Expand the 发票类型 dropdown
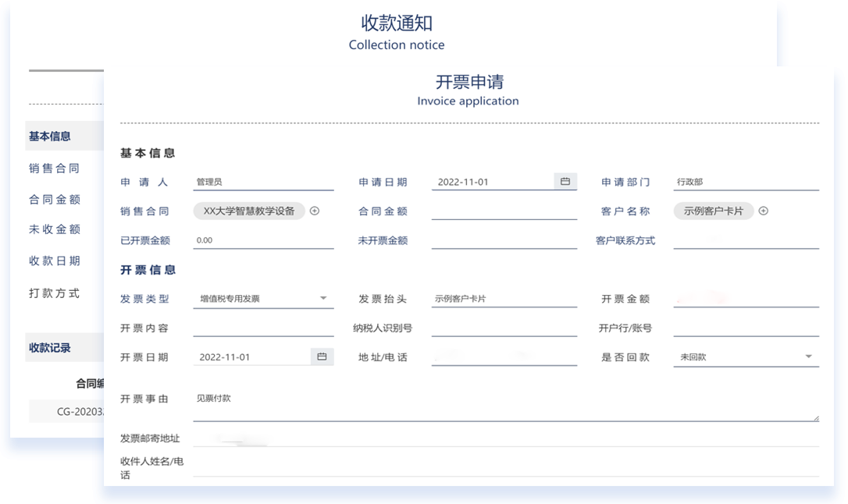 323,298
